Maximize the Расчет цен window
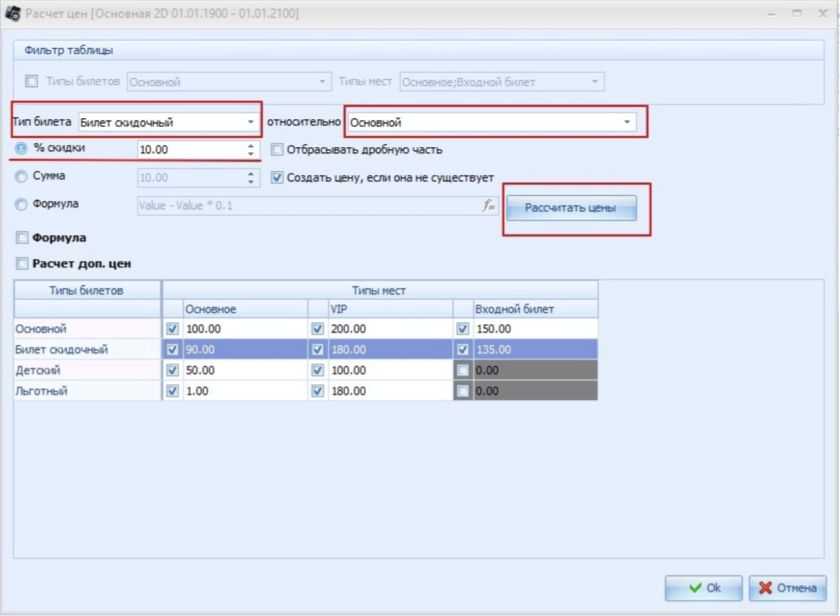The image size is (840, 616). click(x=797, y=13)
